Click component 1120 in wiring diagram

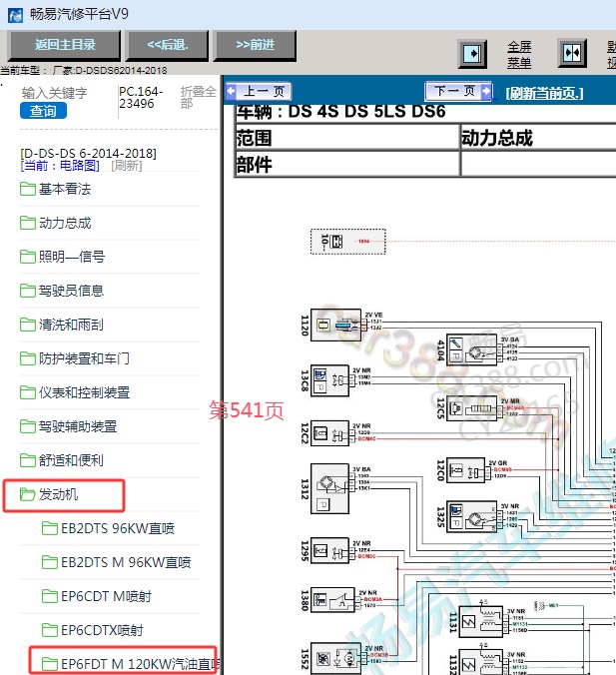(x=335, y=326)
